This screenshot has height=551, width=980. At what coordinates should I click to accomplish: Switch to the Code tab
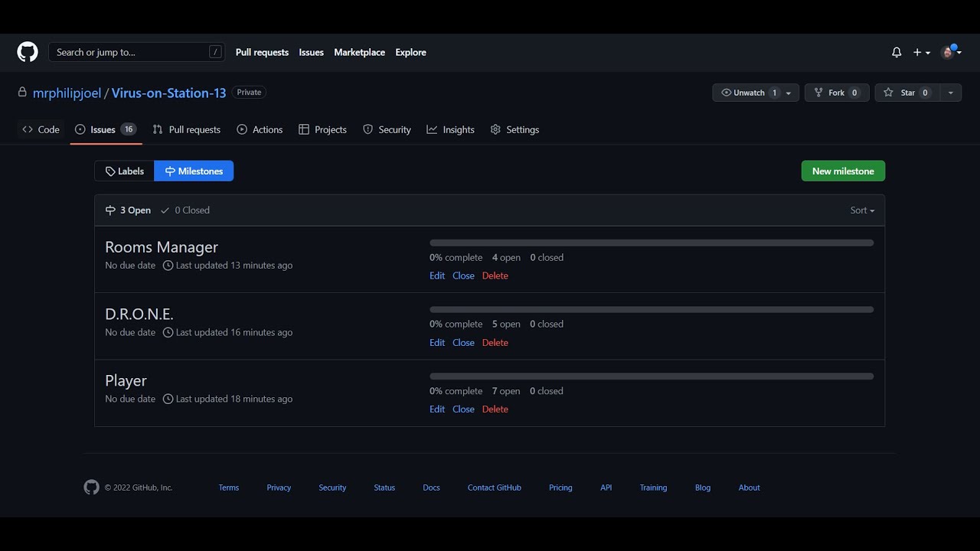point(41,129)
